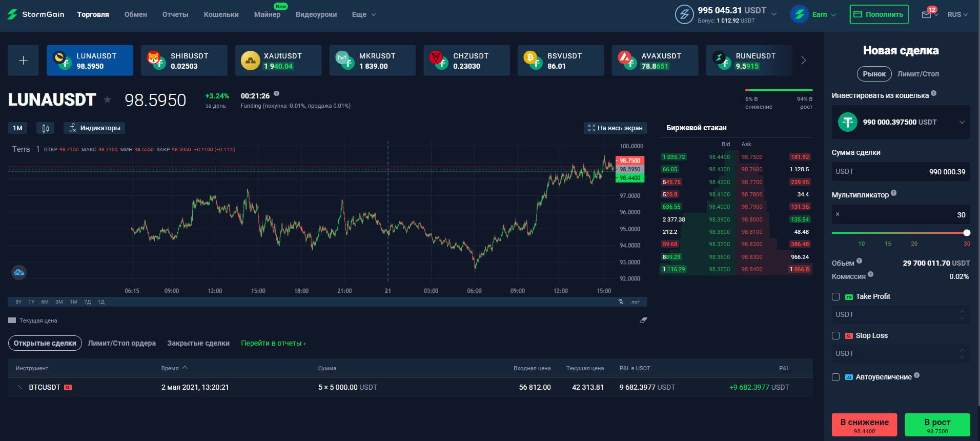This screenshot has height=441, width=980.
Task: Select the LUNAUSDT instrument card
Action: point(90,61)
